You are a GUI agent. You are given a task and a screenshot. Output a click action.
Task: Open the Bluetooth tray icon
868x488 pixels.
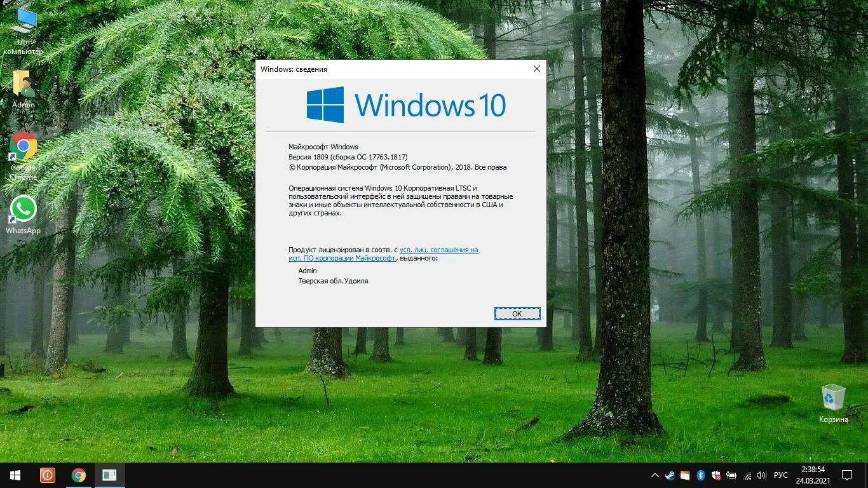click(x=701, y=475)
